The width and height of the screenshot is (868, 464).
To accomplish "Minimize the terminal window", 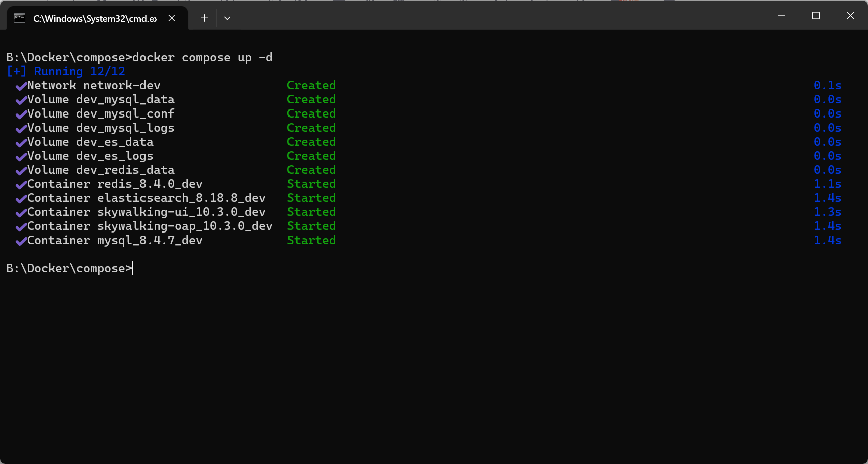I will [781, 16].
